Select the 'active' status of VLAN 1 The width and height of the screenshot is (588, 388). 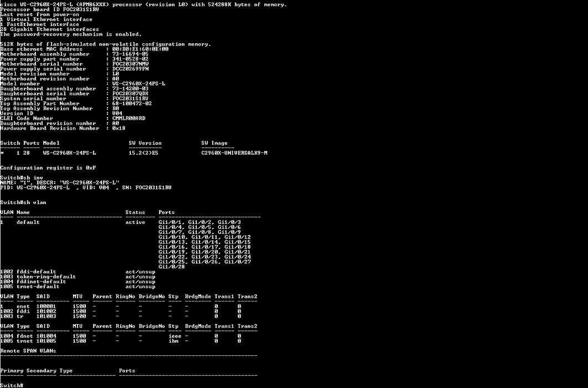(135, 222)
